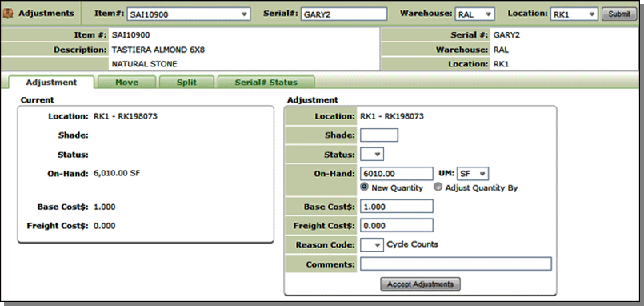Open the Split tab
The width and height of the screenshot is (644, 306).
pos(186,83)
